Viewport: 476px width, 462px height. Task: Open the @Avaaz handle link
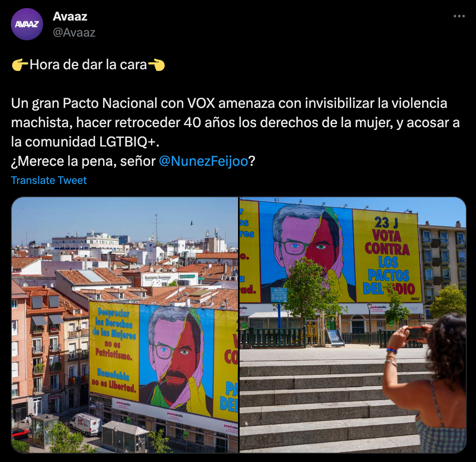(74, 32)
